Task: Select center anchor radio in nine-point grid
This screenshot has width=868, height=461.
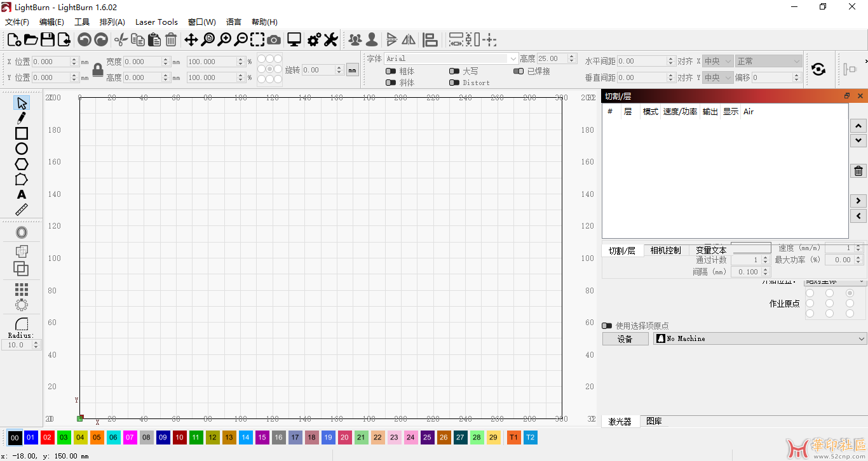Action: coord(270,69)
